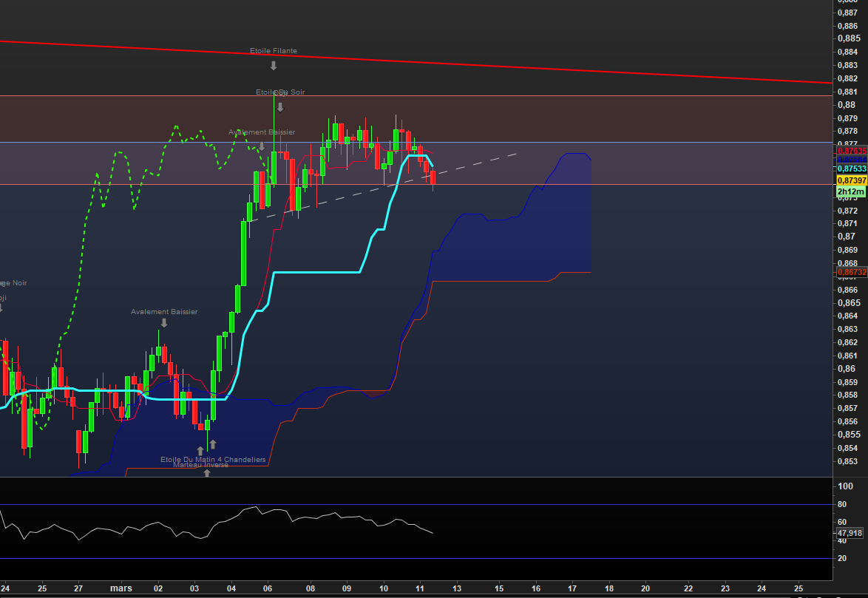Select the thick cyan Kijun line
868x598 pixels.
(x=316, y=272)
